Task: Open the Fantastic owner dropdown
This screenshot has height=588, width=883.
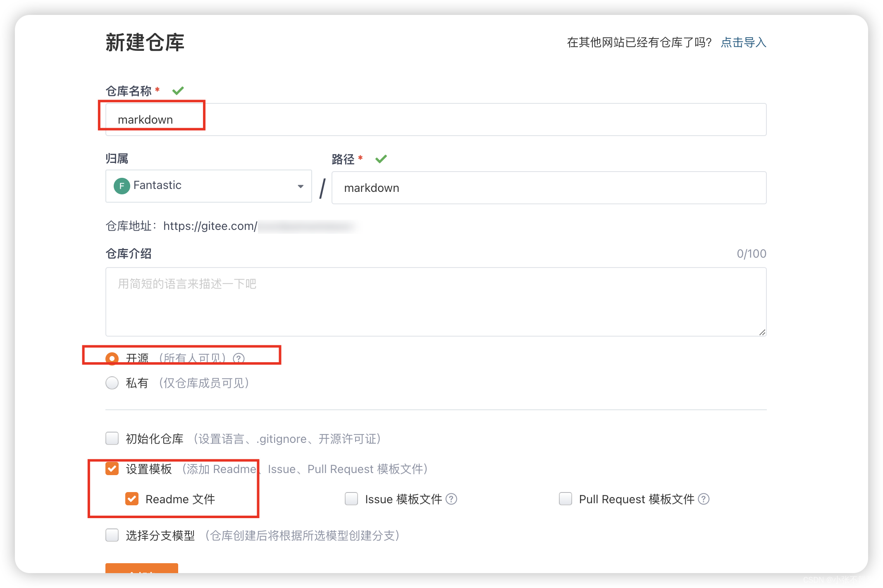Action: [209, 186]
